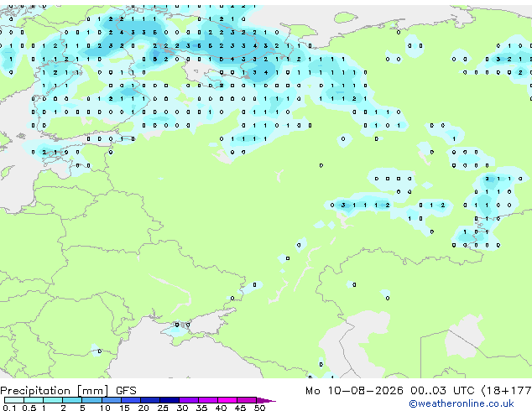Click the 'Mo 10-08-2026 00..03 UTC' timestamp text
Image resolution: width=532 pixels, height=411 pixels.
click(390, 391)
